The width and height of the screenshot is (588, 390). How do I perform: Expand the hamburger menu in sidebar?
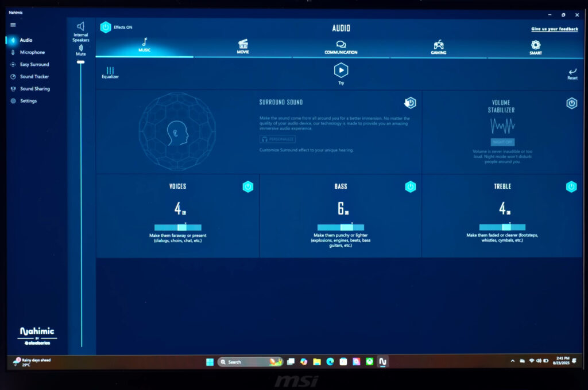(x=13, y=25)
